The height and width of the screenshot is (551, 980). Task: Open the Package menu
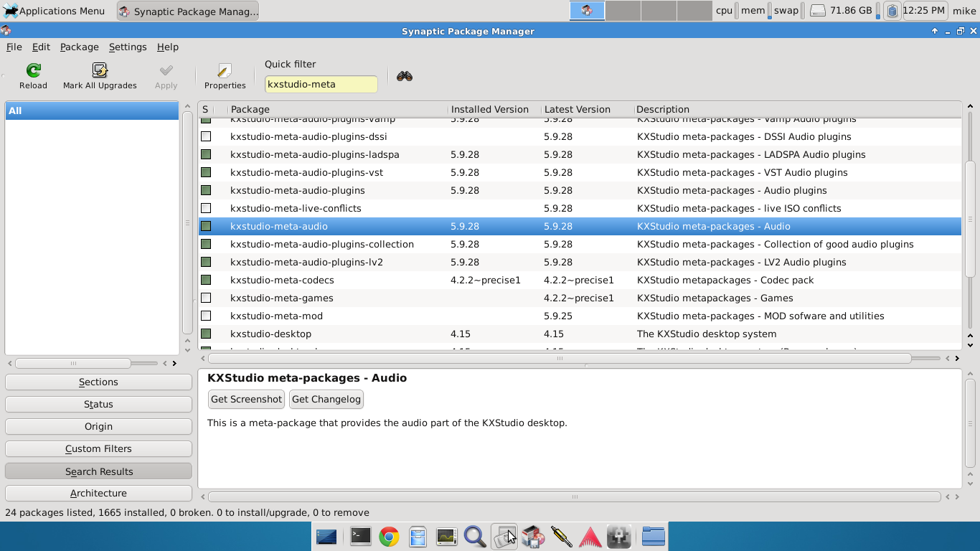(x=79, y=47)
